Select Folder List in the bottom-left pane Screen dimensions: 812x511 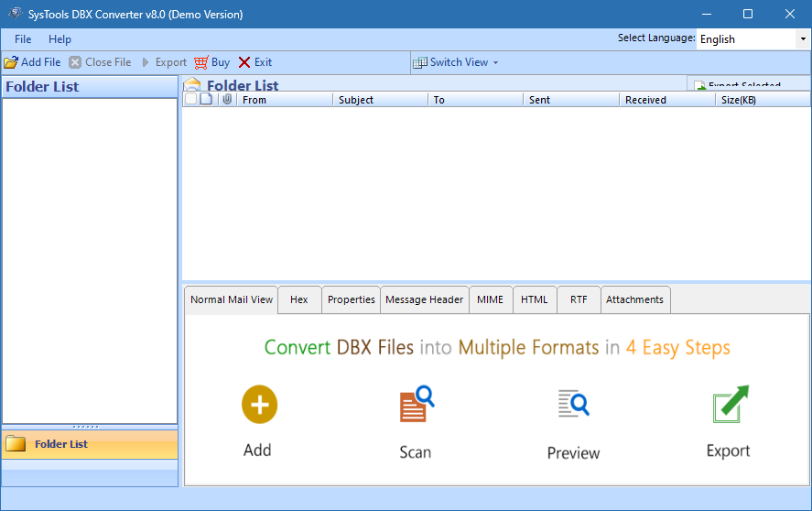[x=60, y=444]
